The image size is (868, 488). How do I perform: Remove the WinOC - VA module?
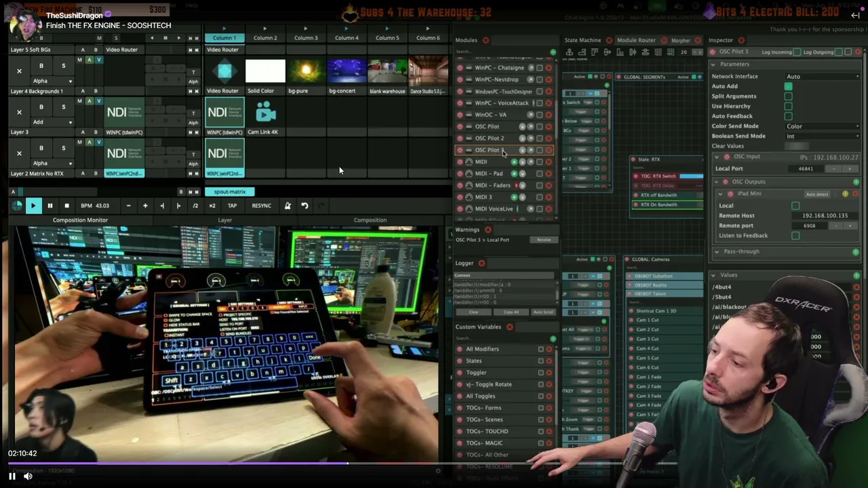549,115
